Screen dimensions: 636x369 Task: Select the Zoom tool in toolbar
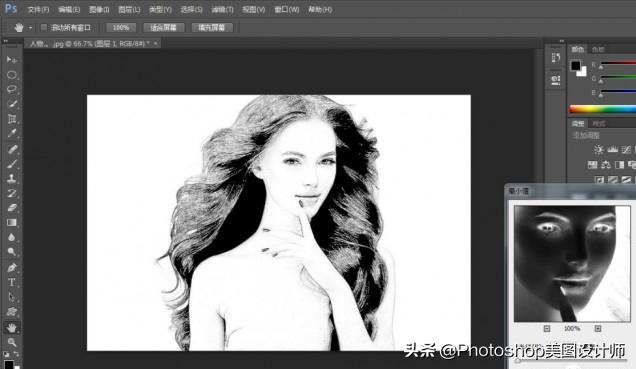[x=11, y=342]
